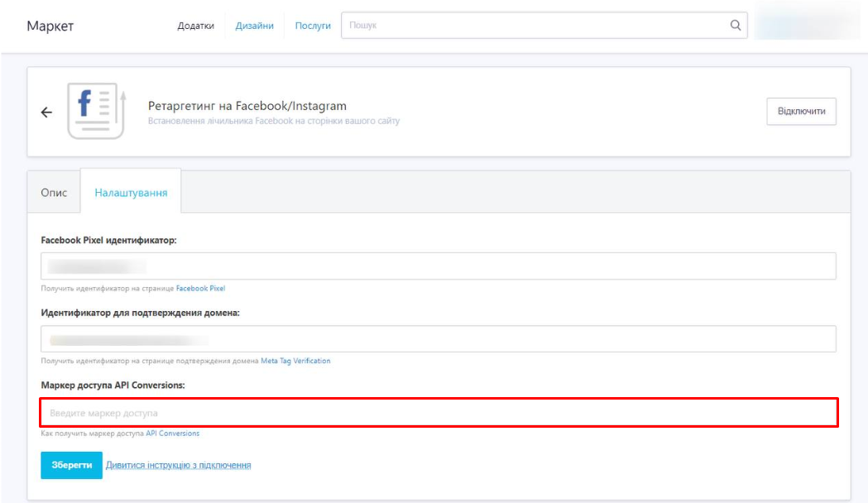Open Дивитися інструкцію з підключення link
868x503 pixels.
point(178,466)
